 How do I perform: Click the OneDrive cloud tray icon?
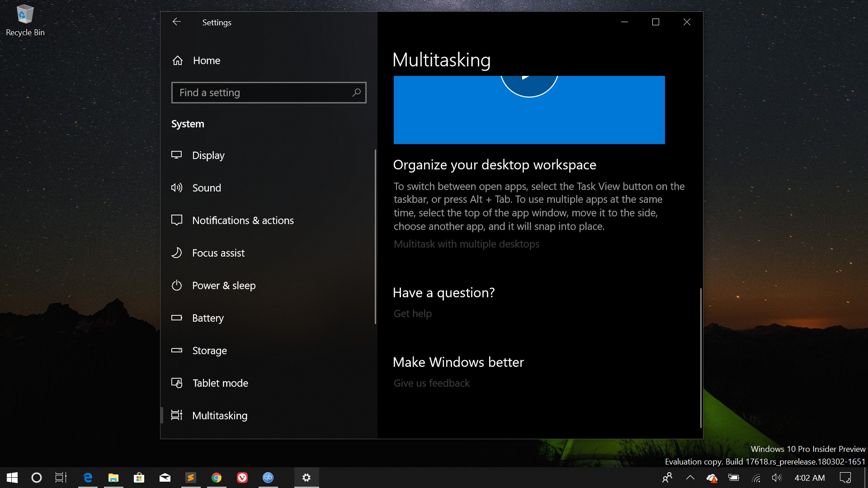(712, 478)
